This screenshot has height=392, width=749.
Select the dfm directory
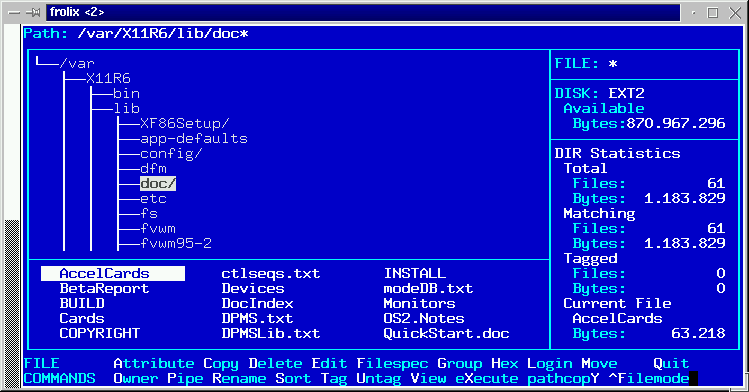[153, 169]
